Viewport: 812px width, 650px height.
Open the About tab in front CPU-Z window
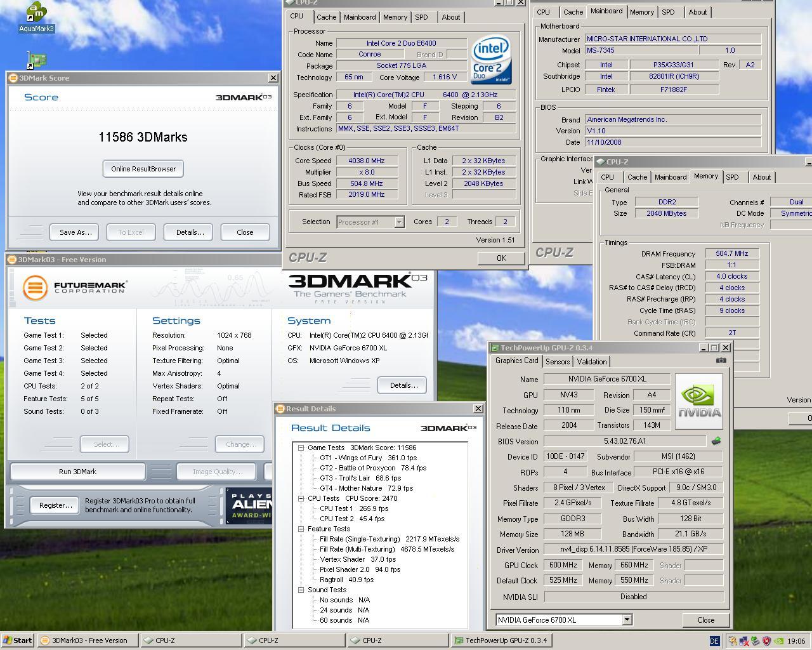(451, 17)
